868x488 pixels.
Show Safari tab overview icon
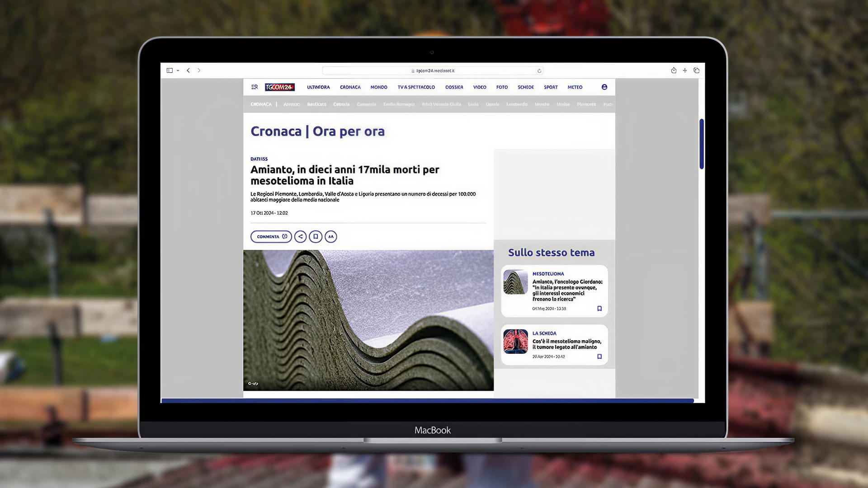click(697, 70)
